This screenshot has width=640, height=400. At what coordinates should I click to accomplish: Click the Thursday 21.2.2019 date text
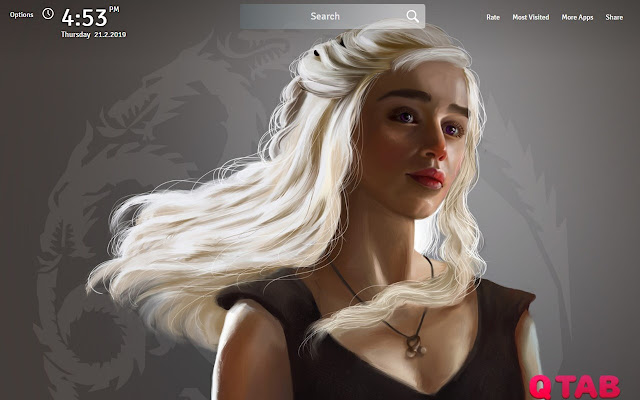[x=93, y=35]
